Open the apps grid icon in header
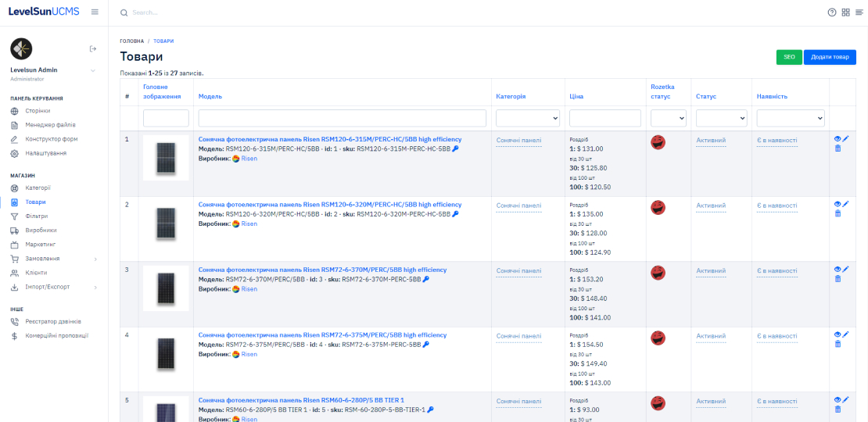Screen dimensions: 868x422 (x=845, y=13)
